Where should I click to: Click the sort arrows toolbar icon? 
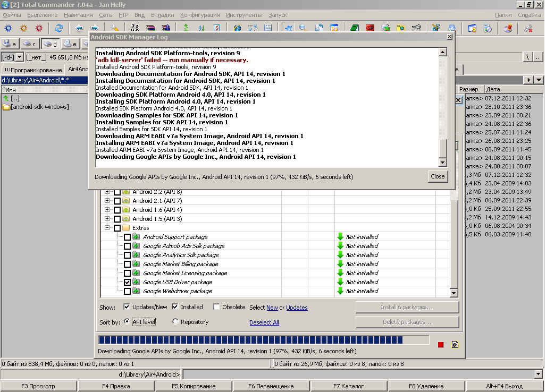(x=201, y=28)
